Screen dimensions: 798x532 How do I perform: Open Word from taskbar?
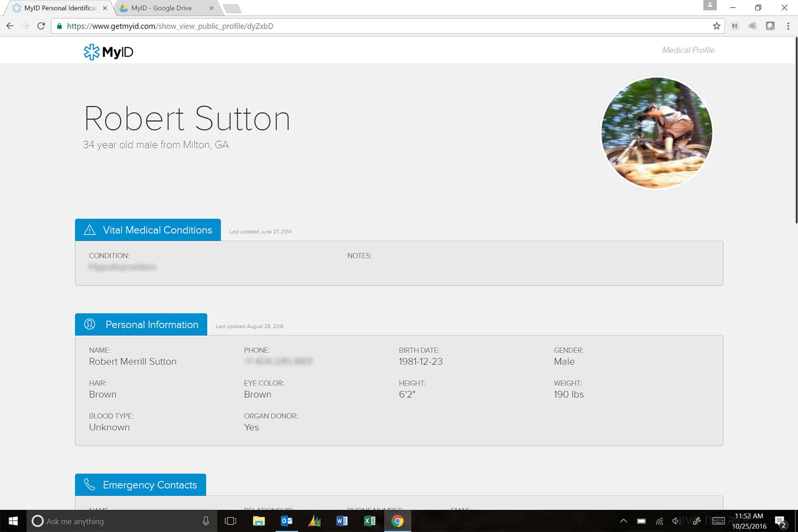click(342, 521)
